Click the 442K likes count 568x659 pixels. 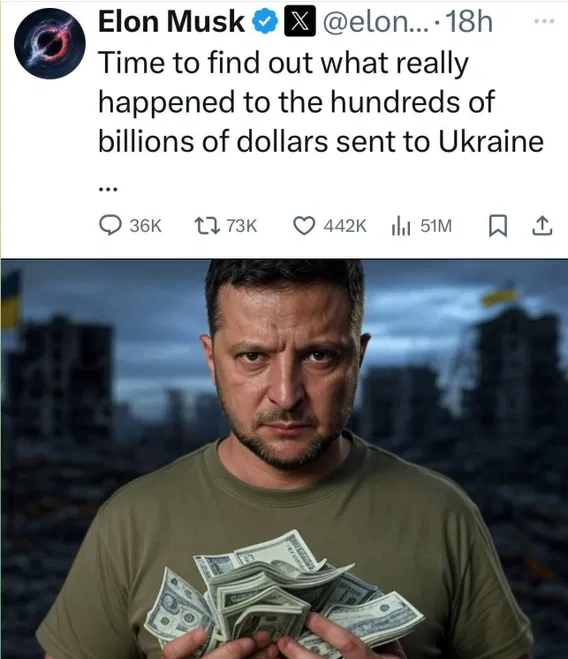pos(345,226)
